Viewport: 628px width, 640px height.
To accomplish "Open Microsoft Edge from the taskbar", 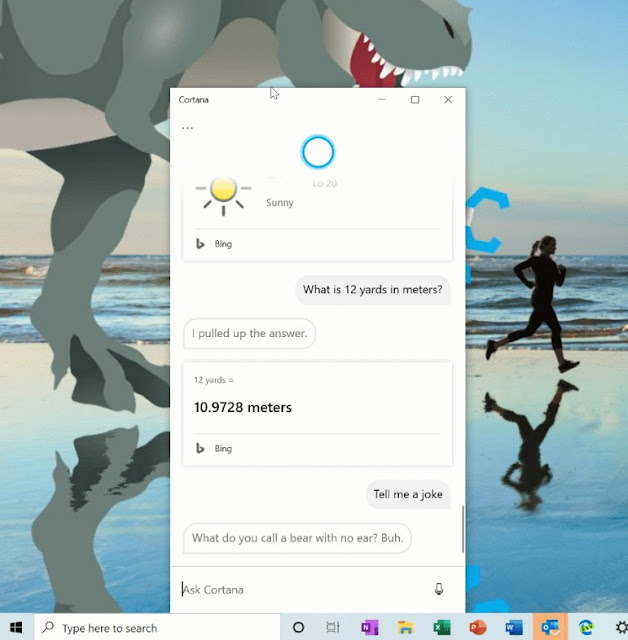I will pyautogui.click(x=586, y=627).
